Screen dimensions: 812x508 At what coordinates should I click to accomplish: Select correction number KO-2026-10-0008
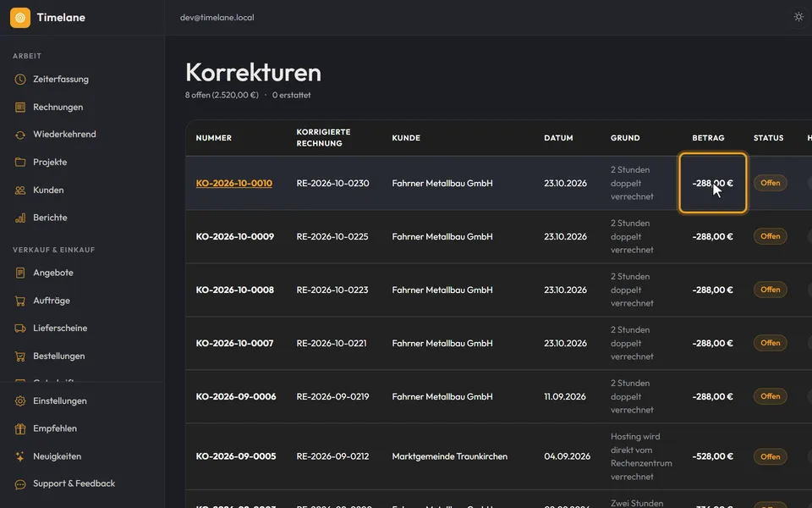[x=234, y=290]
